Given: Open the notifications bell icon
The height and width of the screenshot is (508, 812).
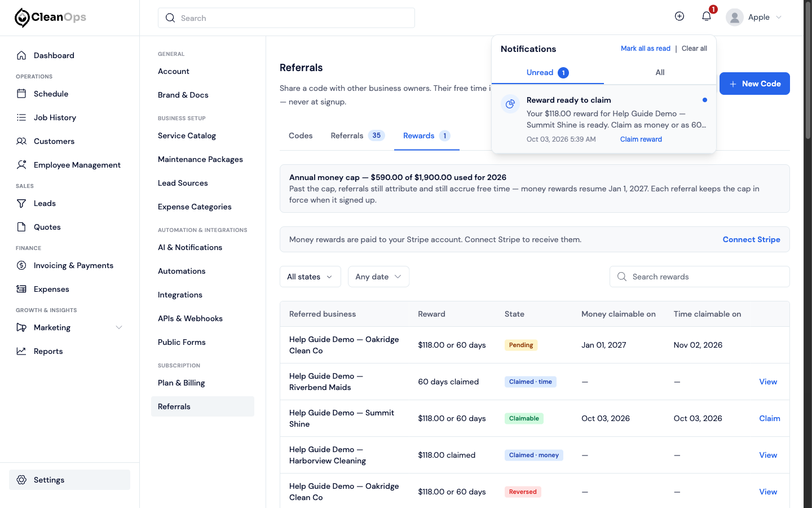Looking at the screenshot, I should pyautogui.click(x=707, y=16).
